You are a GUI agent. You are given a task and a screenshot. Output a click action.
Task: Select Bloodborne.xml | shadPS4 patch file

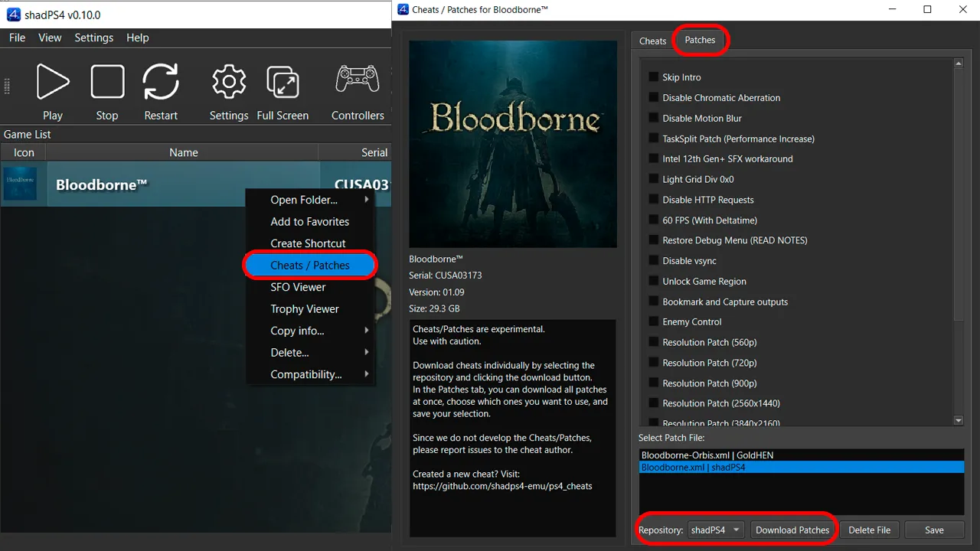coord(801,467)
